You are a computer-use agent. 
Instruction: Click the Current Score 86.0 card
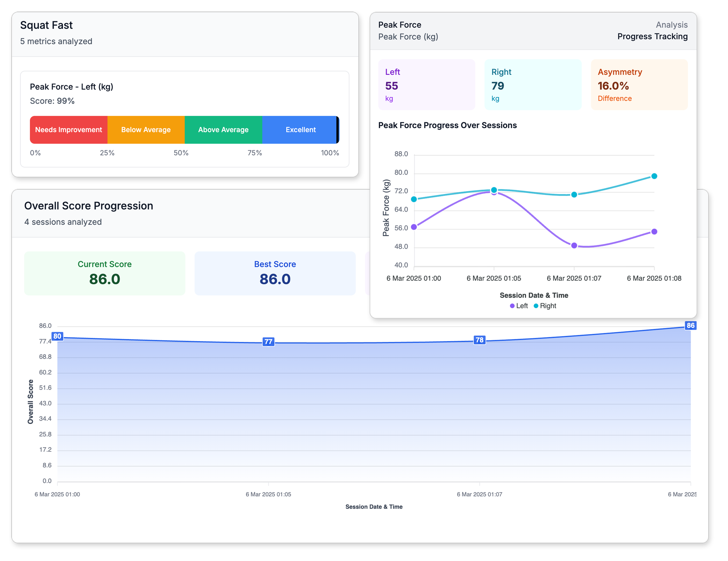[105, 273]
